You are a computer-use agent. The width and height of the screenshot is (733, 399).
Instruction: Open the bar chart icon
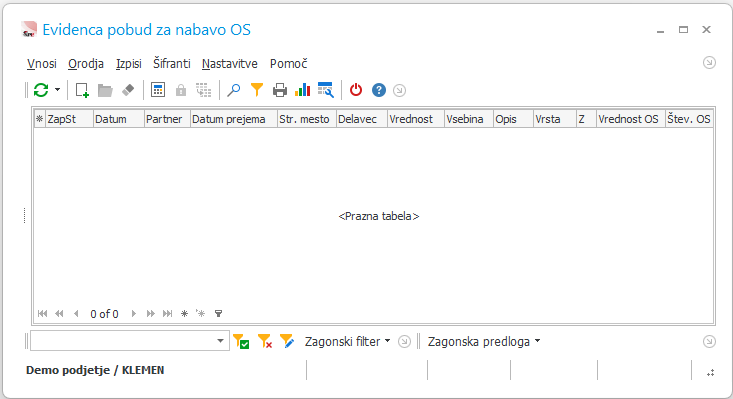pyautogui.click(x=302, y=90)
